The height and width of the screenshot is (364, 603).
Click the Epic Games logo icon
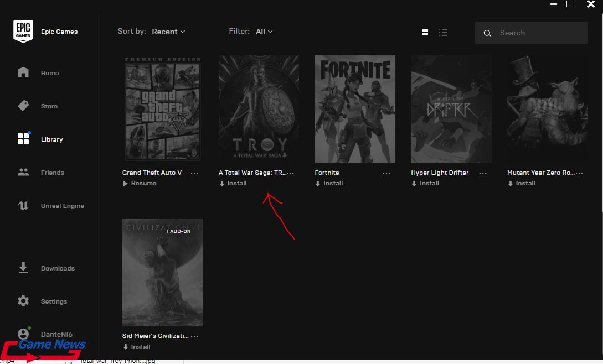pyautogui.click(x=23, y=32)
